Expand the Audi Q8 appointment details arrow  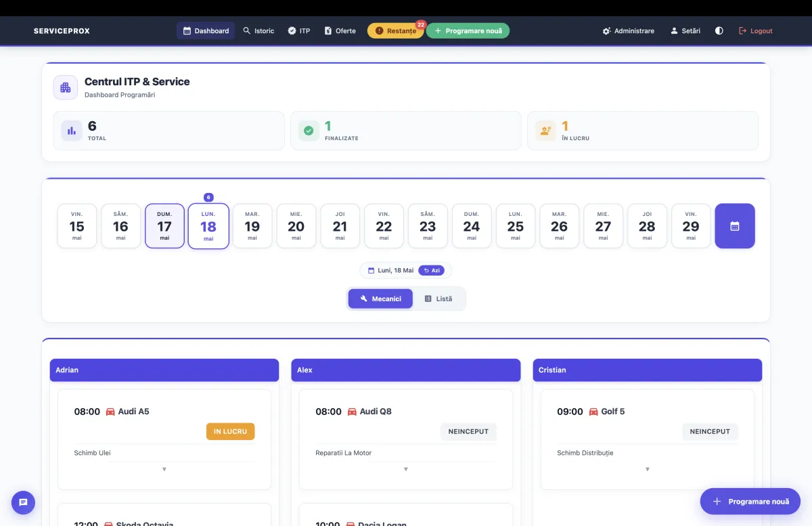[406, 469]
